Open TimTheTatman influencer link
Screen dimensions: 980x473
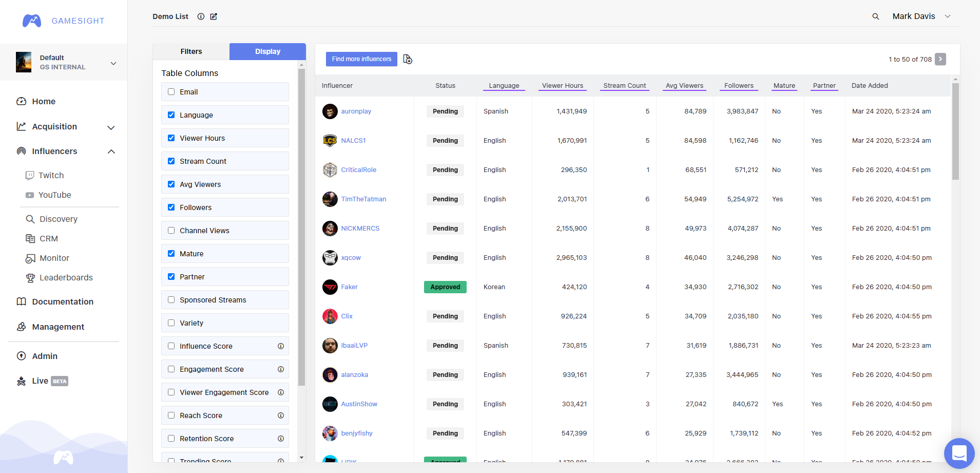pyautogui.click(x=363, y=199)
